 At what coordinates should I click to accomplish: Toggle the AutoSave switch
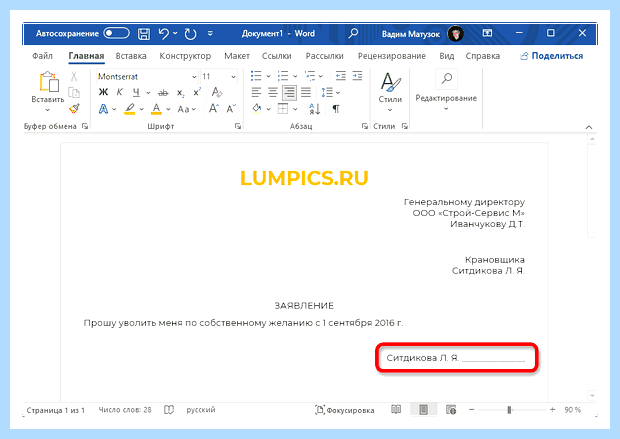(x=116, y=34)
